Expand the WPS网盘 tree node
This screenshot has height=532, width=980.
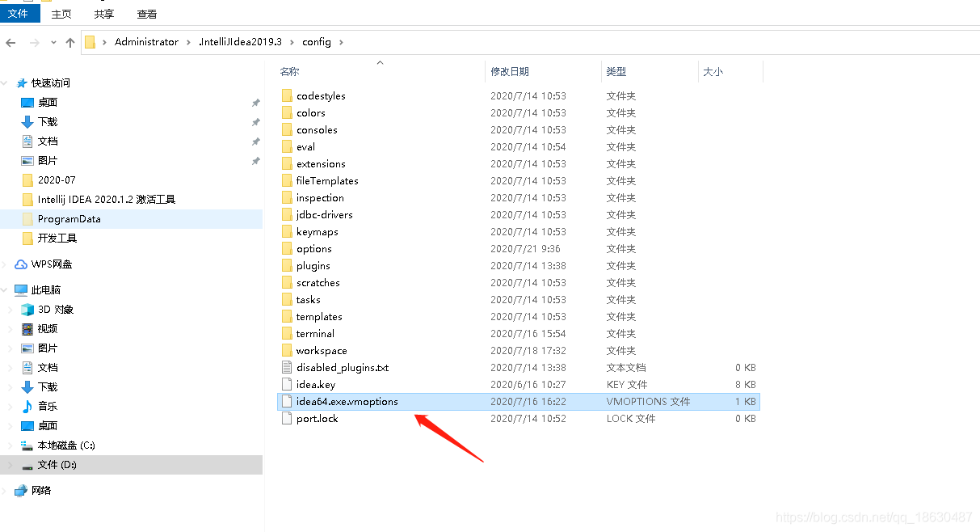pos(6,264)
